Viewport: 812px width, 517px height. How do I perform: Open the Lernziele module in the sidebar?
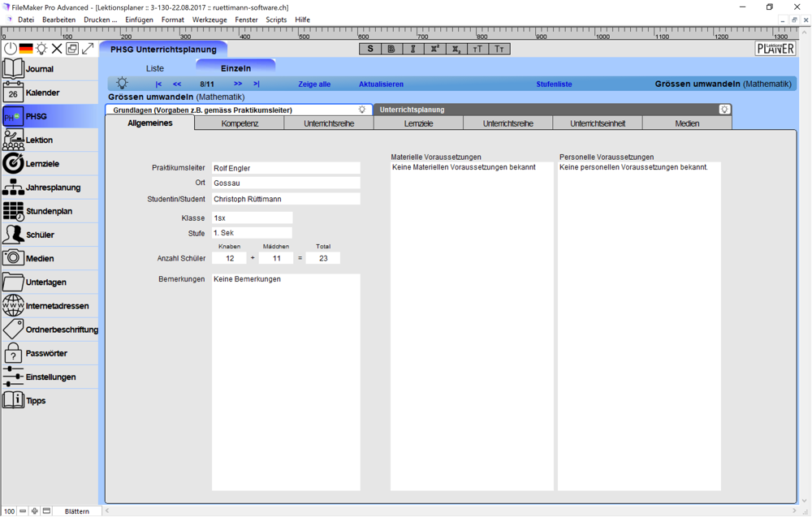(x=50, y=163)
